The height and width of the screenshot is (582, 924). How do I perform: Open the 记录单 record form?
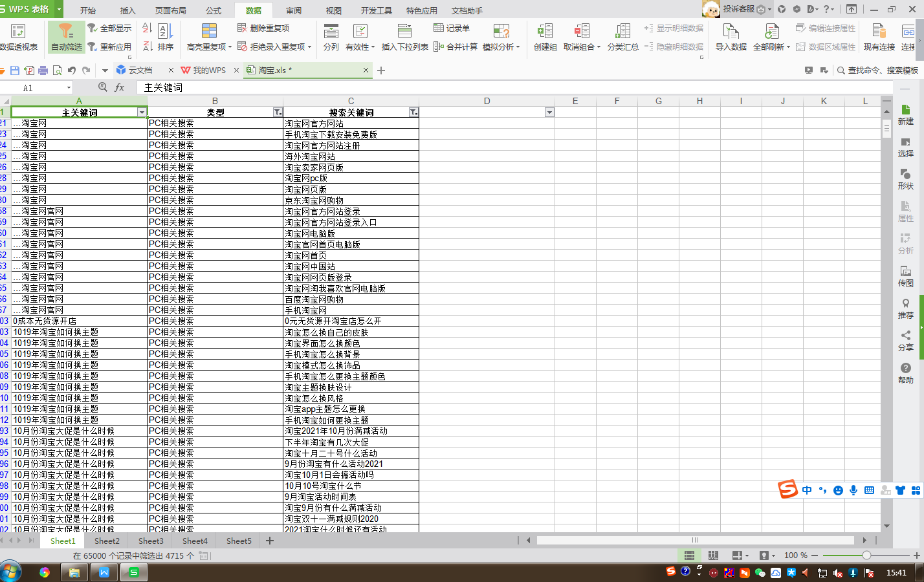[452, 28]
